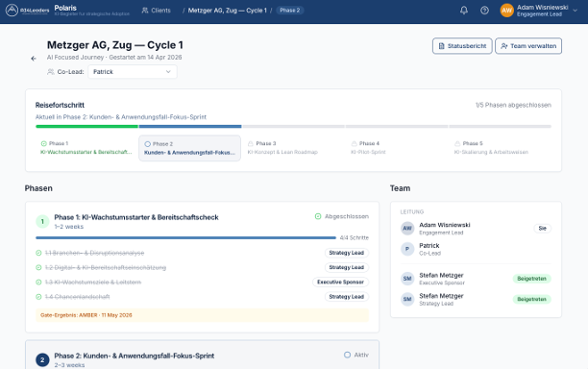The width and height of the screenshot is (588, 369).
Task: Click the Clients people icon in nav
Action: [145, 11]
